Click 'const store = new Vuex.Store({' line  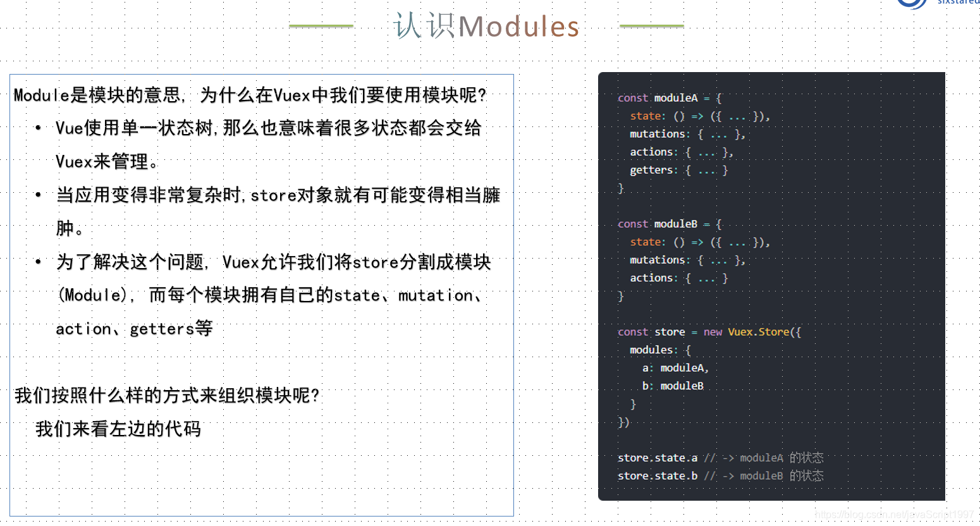click(709, 332)
